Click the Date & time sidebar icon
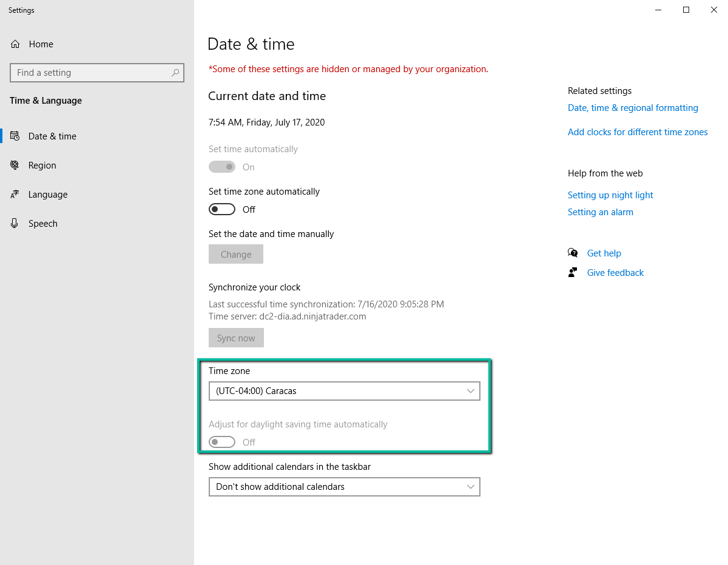 click(16, 136)
